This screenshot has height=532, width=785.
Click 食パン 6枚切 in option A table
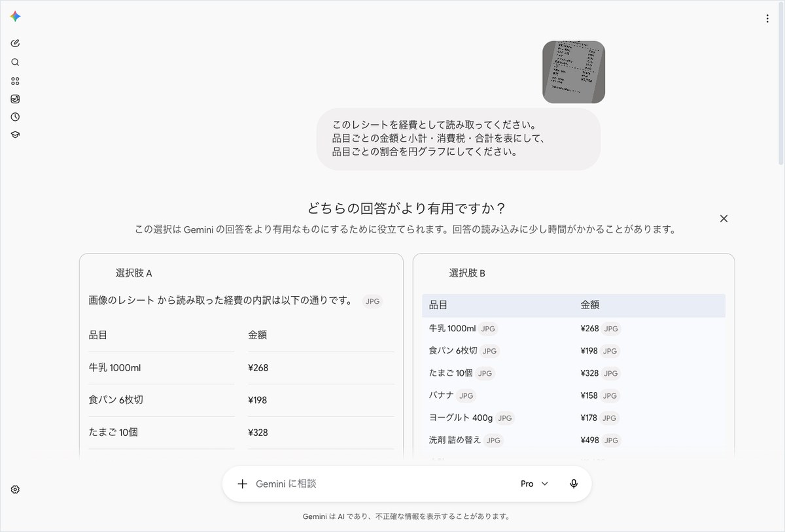coord(116,400)
